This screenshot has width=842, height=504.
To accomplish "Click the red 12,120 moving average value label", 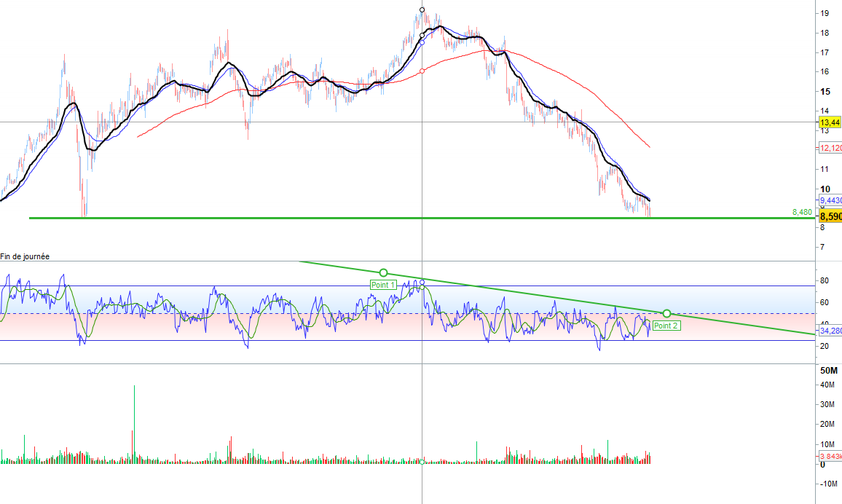I will (x=830, y=148).
